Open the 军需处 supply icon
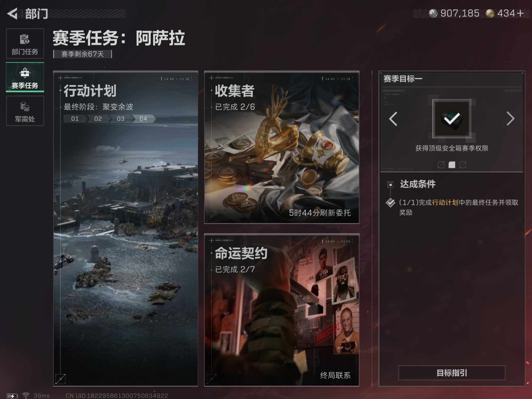Image resolution: width=532 pixels, height=399 pixels. [x=25, y=111]
